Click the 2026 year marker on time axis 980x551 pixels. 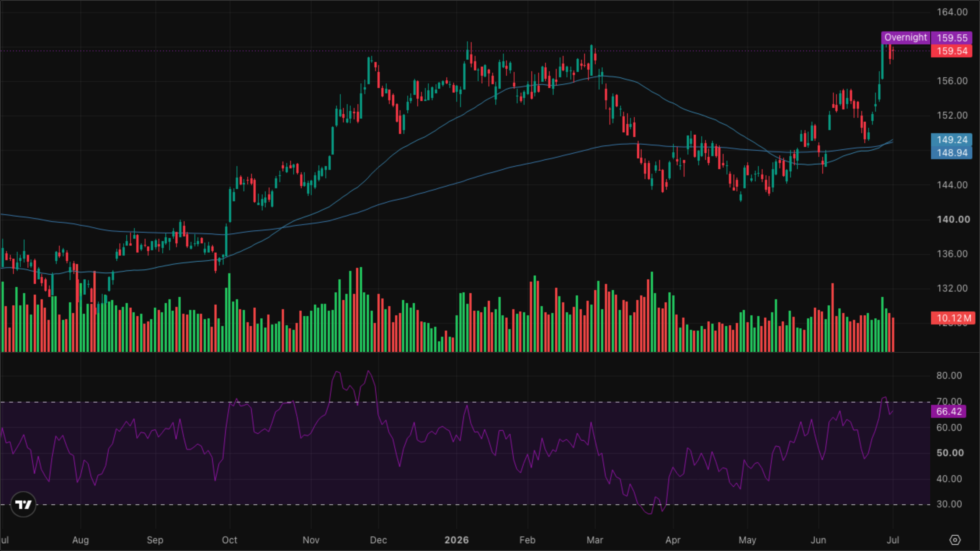click(456, 540)
